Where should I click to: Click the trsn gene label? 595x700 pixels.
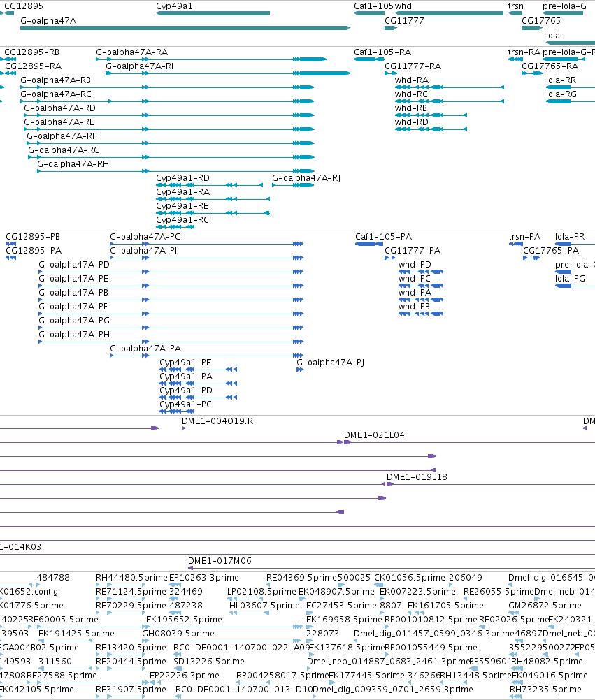point(515,6)
